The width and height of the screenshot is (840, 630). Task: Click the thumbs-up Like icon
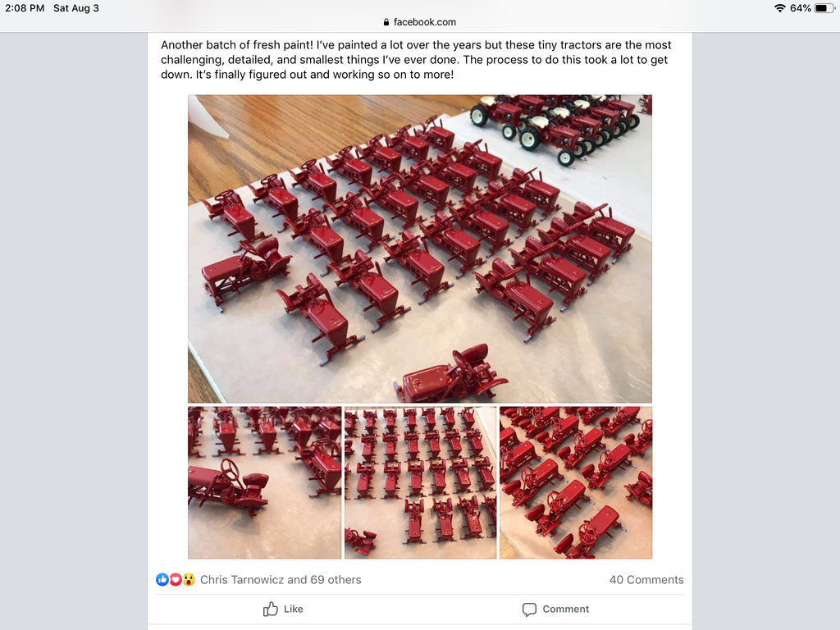[271, 609]
